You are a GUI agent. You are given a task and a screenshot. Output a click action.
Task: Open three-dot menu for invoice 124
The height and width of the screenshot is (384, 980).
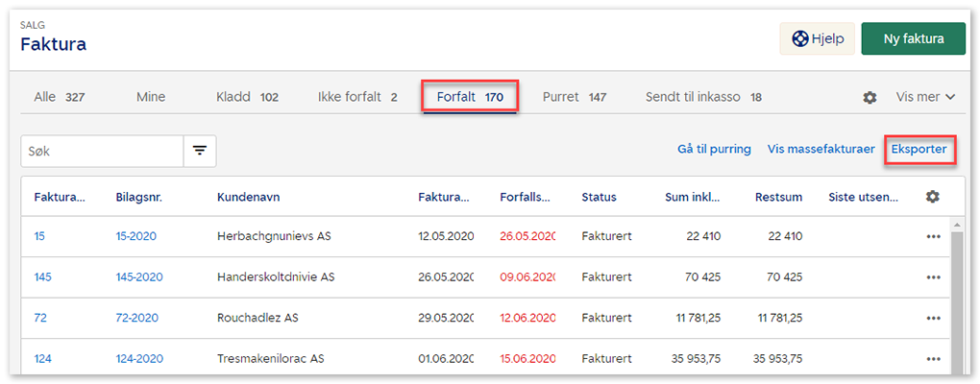point(933,359)
